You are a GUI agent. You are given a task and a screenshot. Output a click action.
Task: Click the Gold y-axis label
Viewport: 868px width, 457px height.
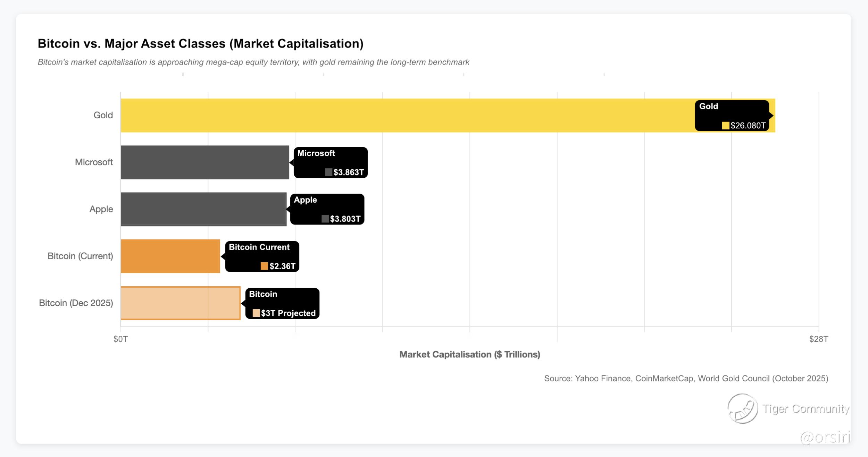point(103,115)
